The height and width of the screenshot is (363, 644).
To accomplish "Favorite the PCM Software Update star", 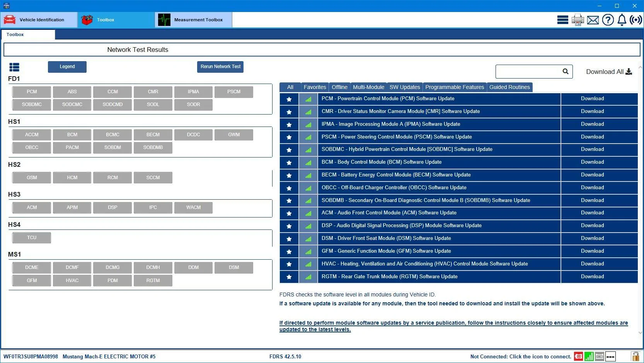I will coord(289,99).
